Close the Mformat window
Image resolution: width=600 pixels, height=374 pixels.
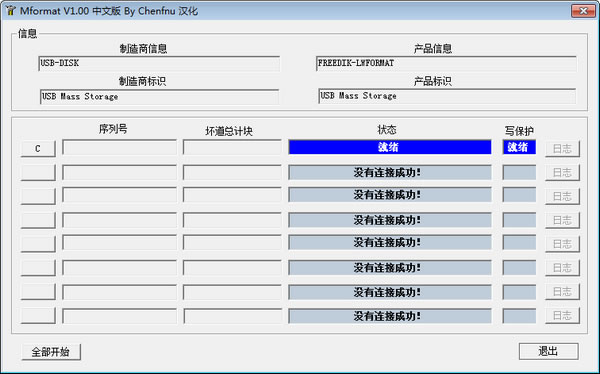(x=583, y=11)
